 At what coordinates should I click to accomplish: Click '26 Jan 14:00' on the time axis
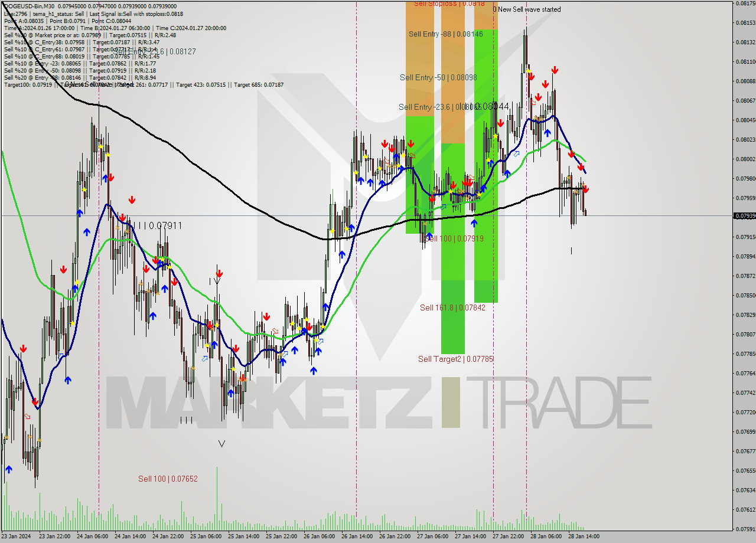point(358,537)
